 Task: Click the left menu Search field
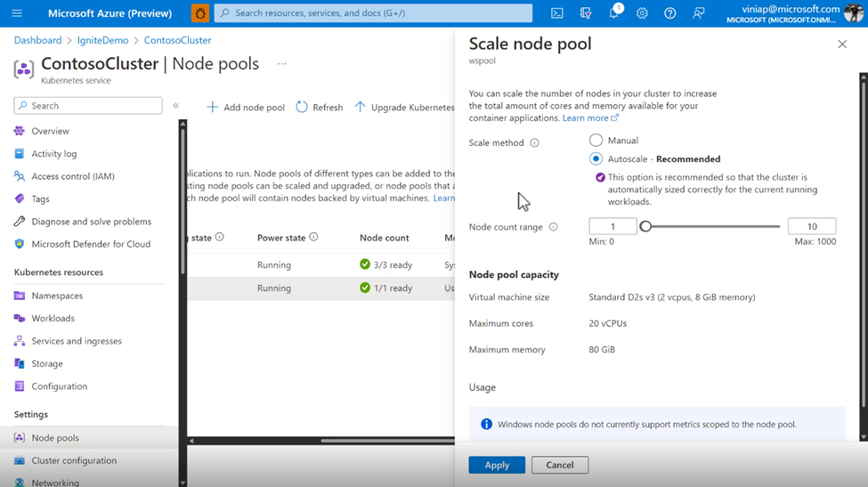coord(88,105)
